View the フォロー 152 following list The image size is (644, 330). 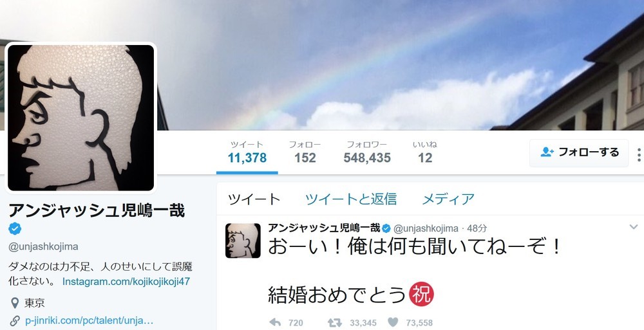(305, 152)
